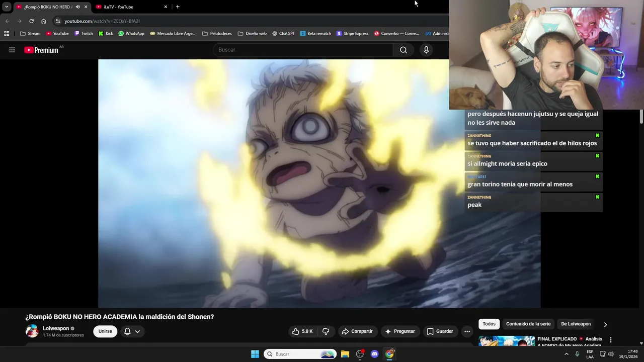This screenshot has width=644, height=362.
Task: Go back with browser back arrow
Action: [x=7, y=21]
